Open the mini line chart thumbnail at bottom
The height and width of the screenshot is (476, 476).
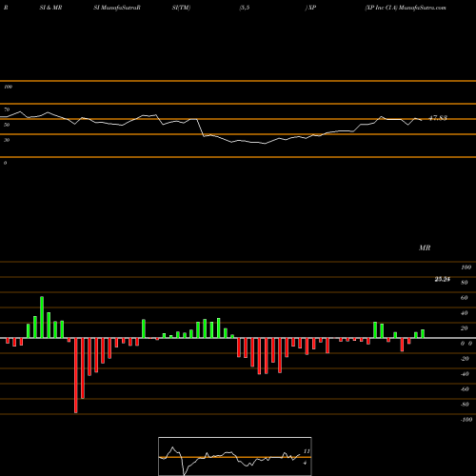pyautogui.click(x=235, y=456)
